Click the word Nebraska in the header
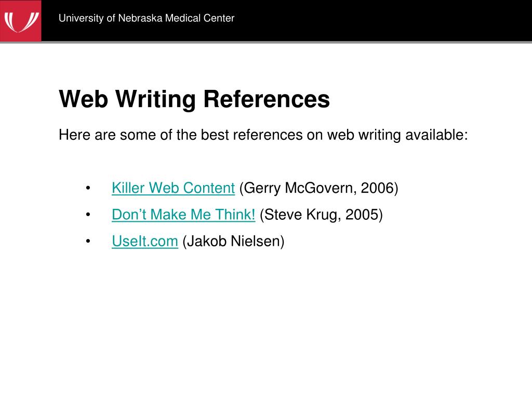 [x=140, y=18]
